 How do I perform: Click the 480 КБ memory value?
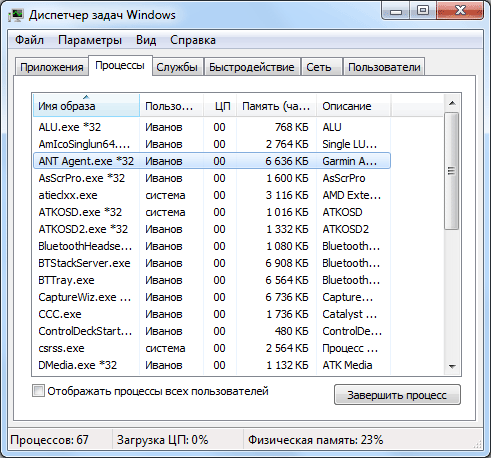coord(292,331)
